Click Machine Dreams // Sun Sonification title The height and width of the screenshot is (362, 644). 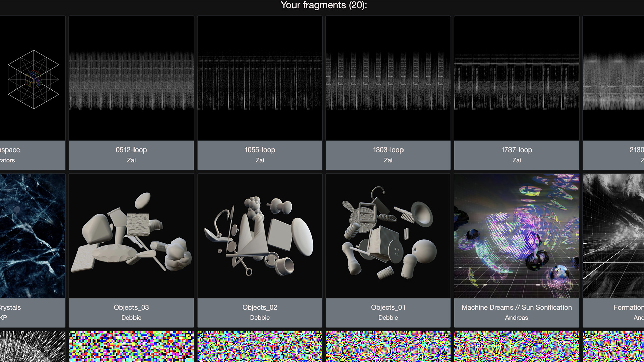[x=517, y=307]
